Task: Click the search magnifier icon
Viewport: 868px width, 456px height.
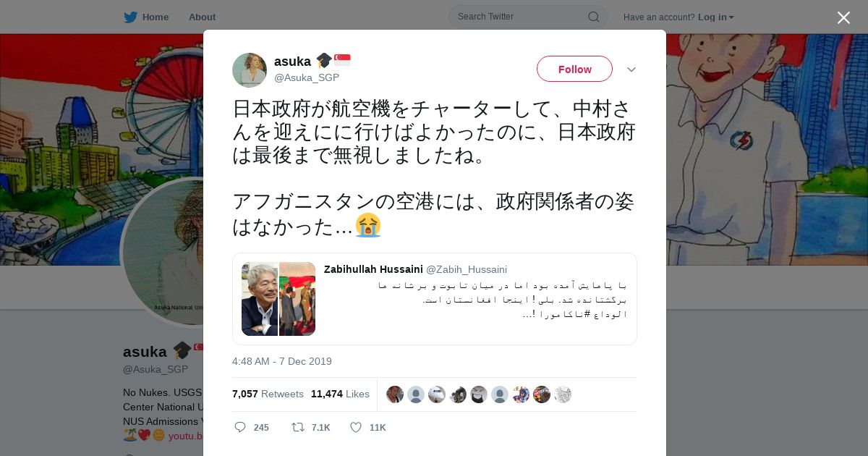Action: pyautogui.click(x=593, y=17)
